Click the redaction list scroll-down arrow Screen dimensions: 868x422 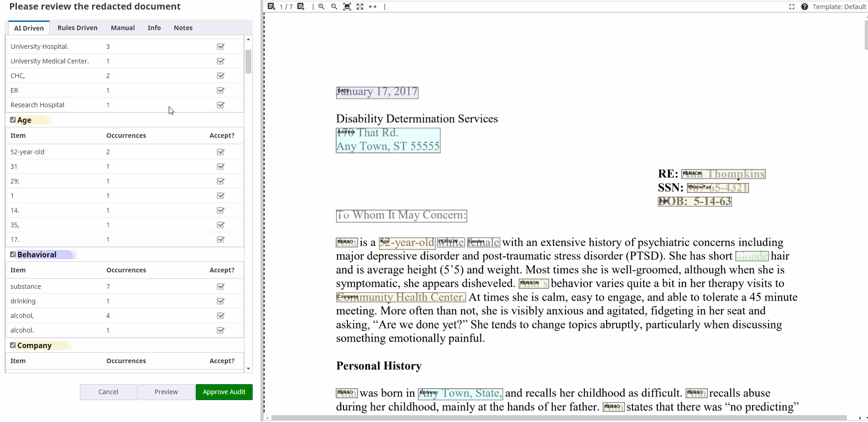248,369
